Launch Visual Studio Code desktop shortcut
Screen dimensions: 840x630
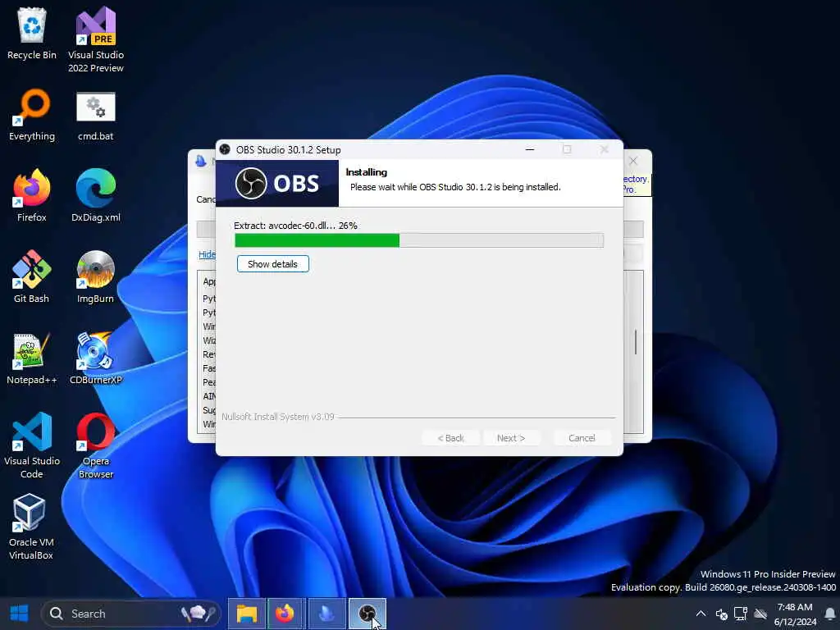[32, 445]
